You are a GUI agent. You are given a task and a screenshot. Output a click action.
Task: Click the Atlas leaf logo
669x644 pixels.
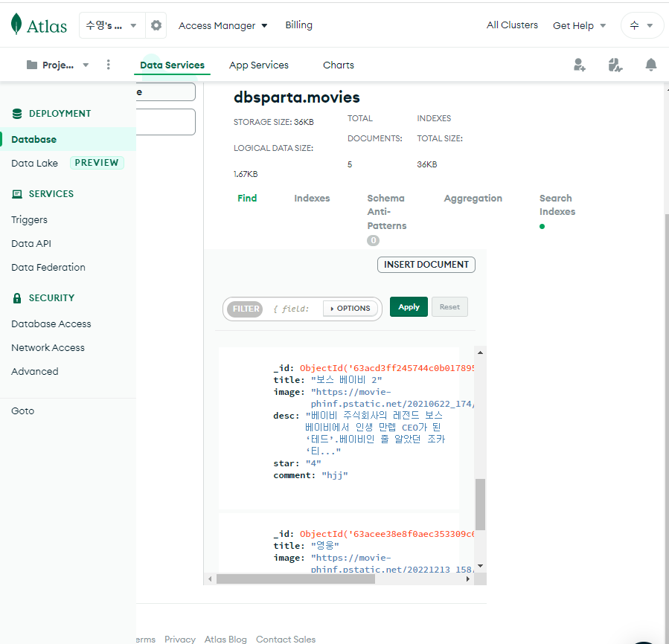click(x=16, y=24)
